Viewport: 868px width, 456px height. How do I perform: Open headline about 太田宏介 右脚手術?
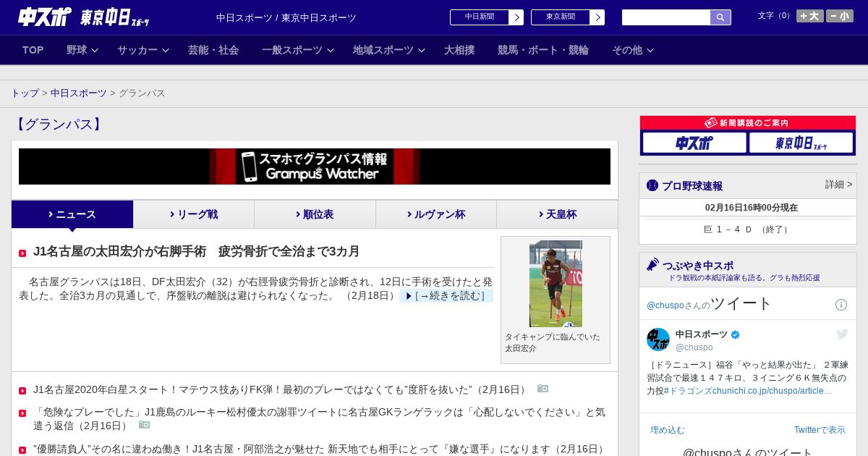click(x=197, y=252)
